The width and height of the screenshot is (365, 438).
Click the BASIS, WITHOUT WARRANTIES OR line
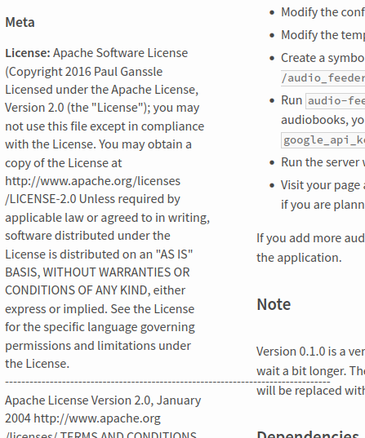[x=97, y=272]
